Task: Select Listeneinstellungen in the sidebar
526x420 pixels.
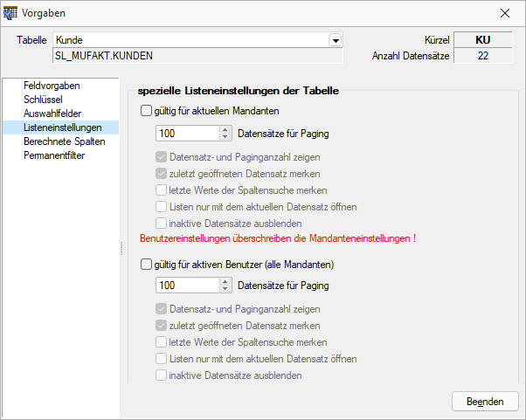Action: coord(61,127)
